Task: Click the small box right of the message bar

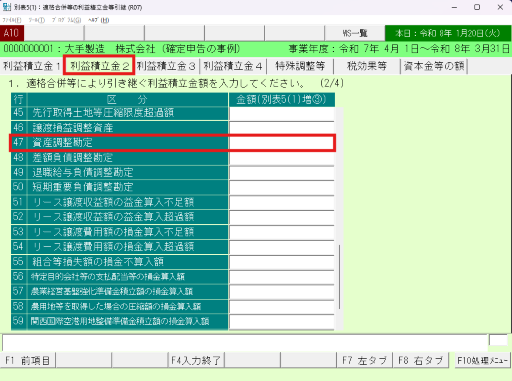Action: (498, 340)
